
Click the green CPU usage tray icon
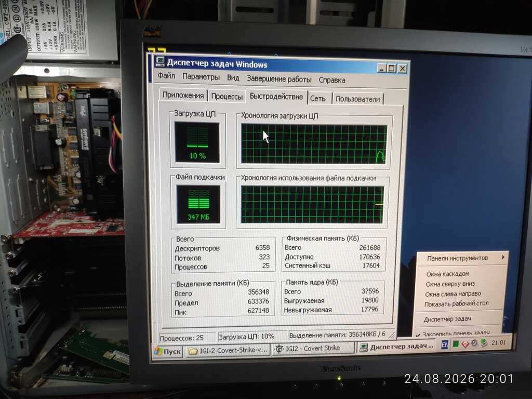(x=456, y=344)
